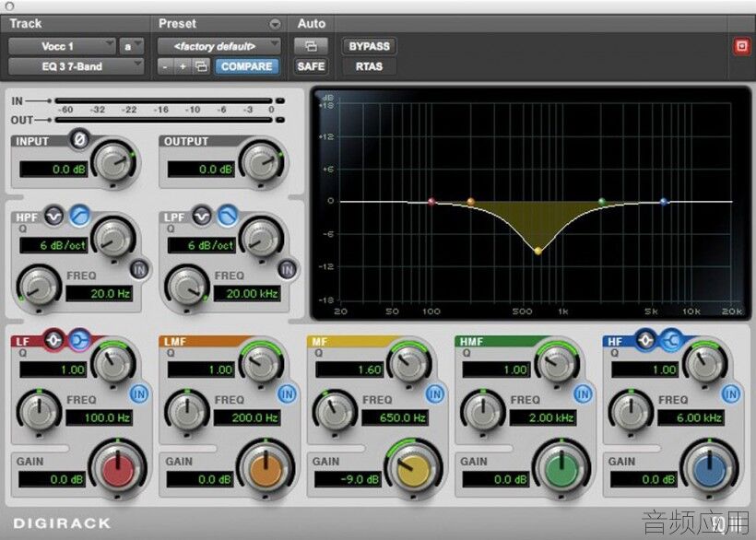756x540 pixels.
Task: Open the Vocc 1 track selector
Action: [x=62, y=46]
